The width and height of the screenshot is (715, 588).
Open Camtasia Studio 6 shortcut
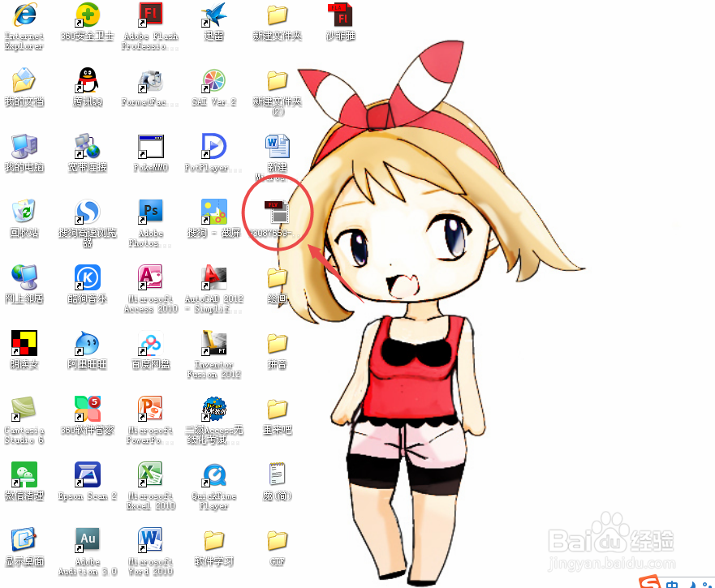[x=24, y=409]
